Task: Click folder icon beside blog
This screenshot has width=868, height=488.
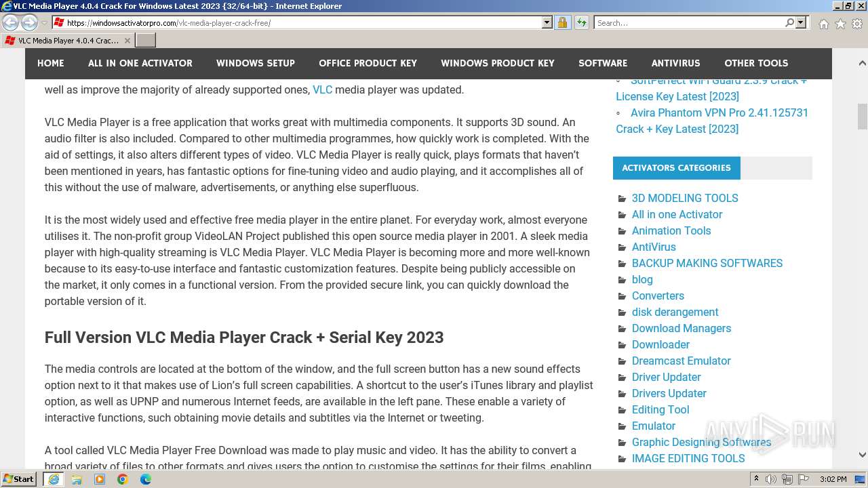Action: pos(622,280)
